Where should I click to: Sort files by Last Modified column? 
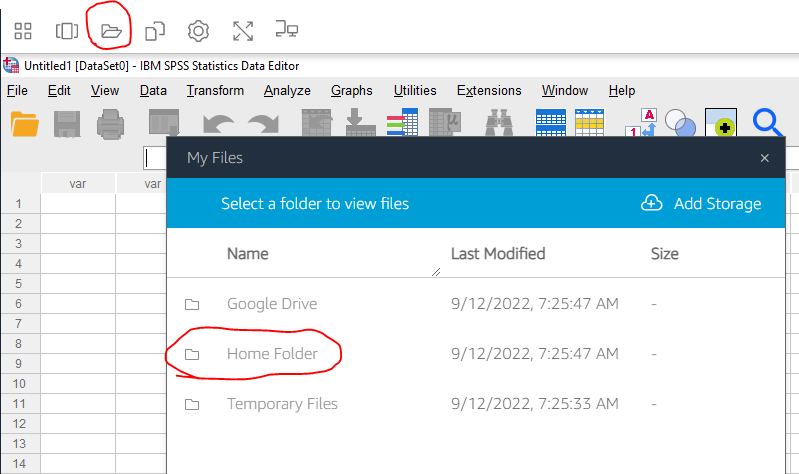(498, 254)
